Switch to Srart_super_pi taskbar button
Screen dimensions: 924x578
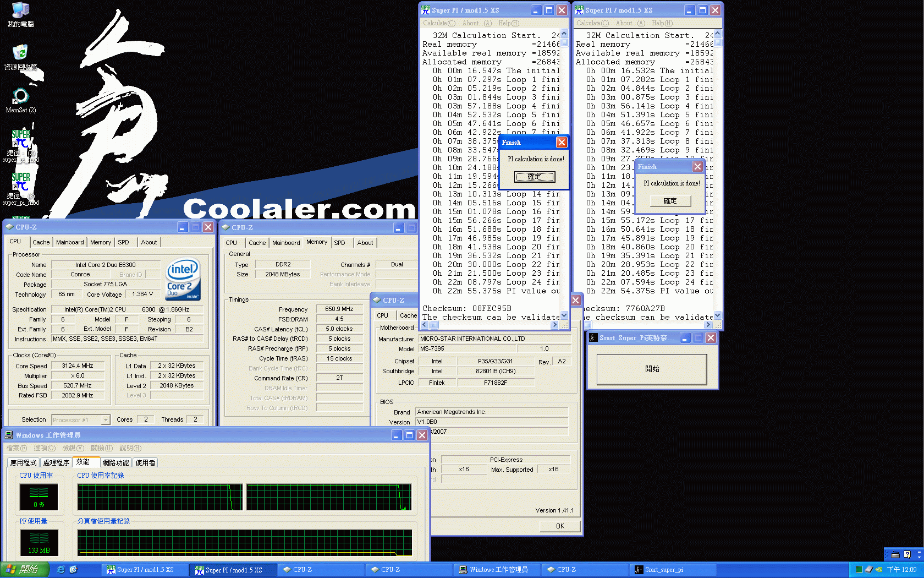673,570
